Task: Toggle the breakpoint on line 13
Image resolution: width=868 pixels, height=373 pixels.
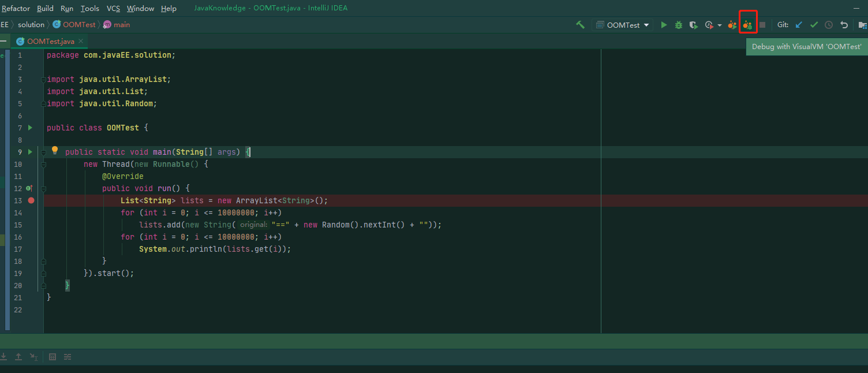Action: [x=31, y=200]
